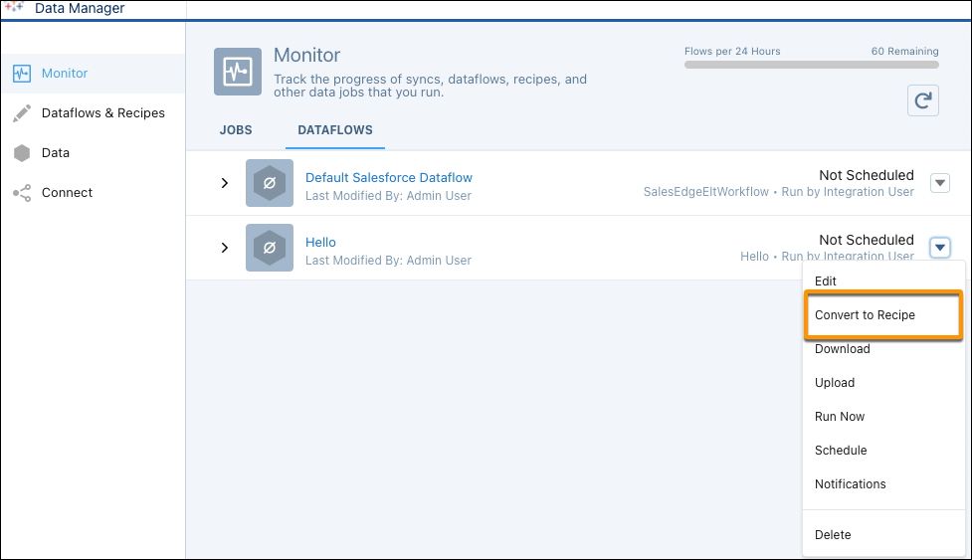Click the large Monitor header icon
The width and height of the screenshot is (972, 560).
[x=238, y=72]
